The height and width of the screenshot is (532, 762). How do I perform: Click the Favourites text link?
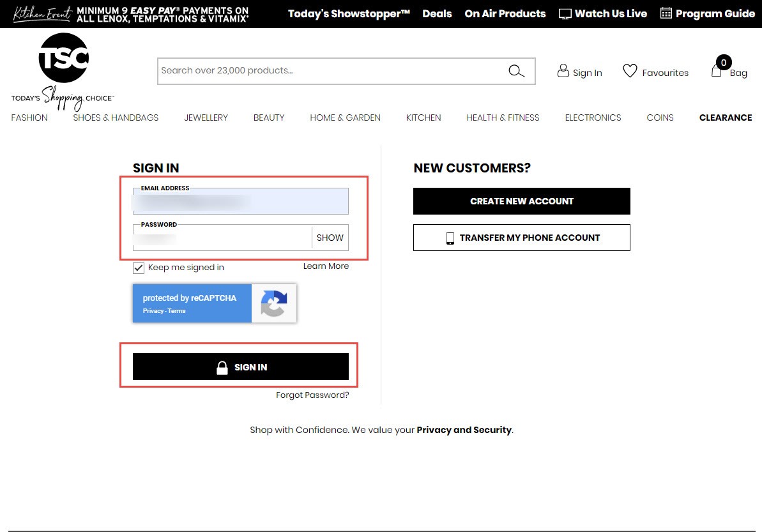tap(666, 73)
